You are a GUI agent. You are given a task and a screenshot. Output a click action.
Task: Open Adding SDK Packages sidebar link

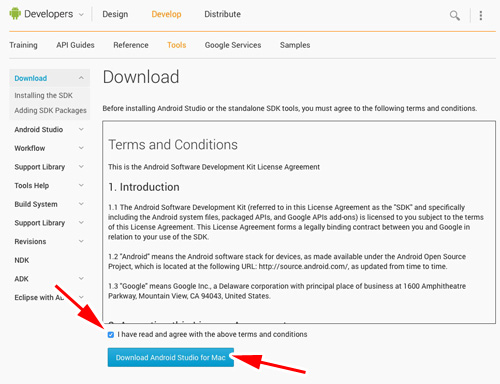[x=50, y=110]
